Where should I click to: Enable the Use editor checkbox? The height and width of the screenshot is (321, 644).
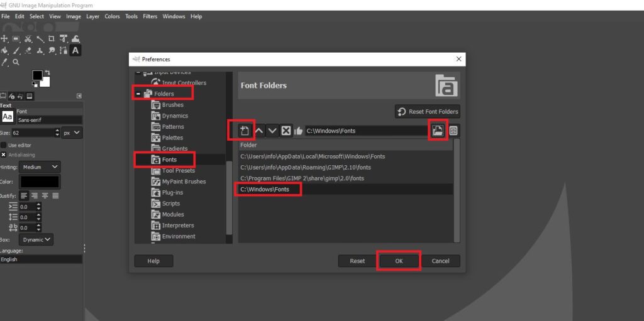point(4,145)
